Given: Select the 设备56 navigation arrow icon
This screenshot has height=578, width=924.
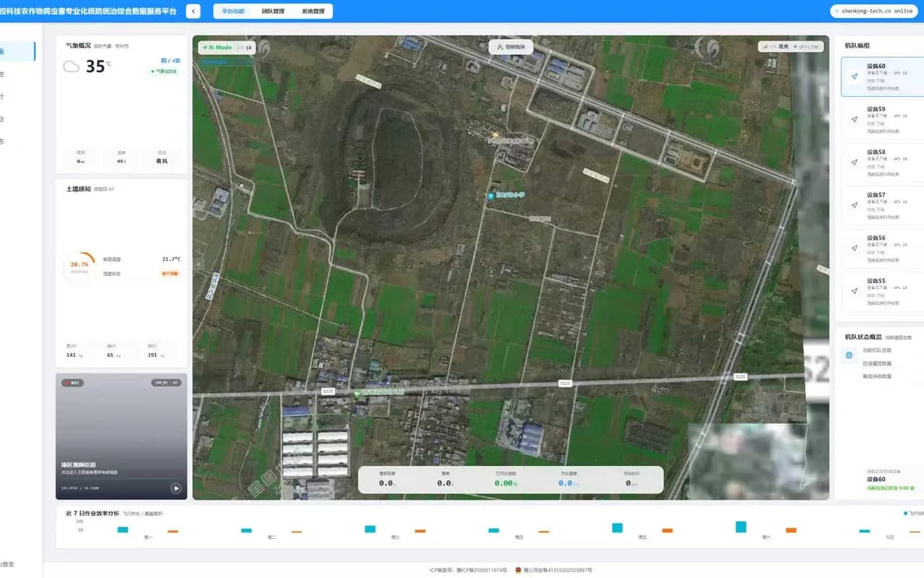Looking at the screenshot, I should pos(855,248).
